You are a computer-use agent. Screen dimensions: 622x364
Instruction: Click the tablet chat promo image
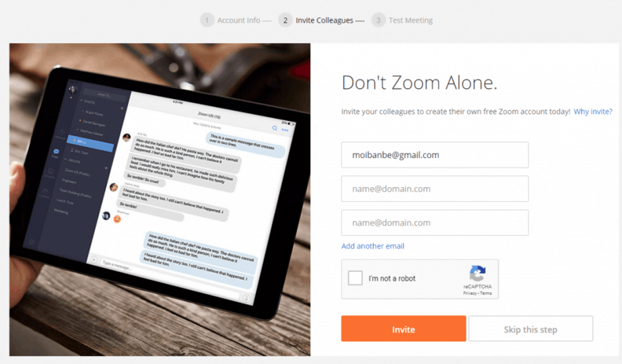coord(160,199)
